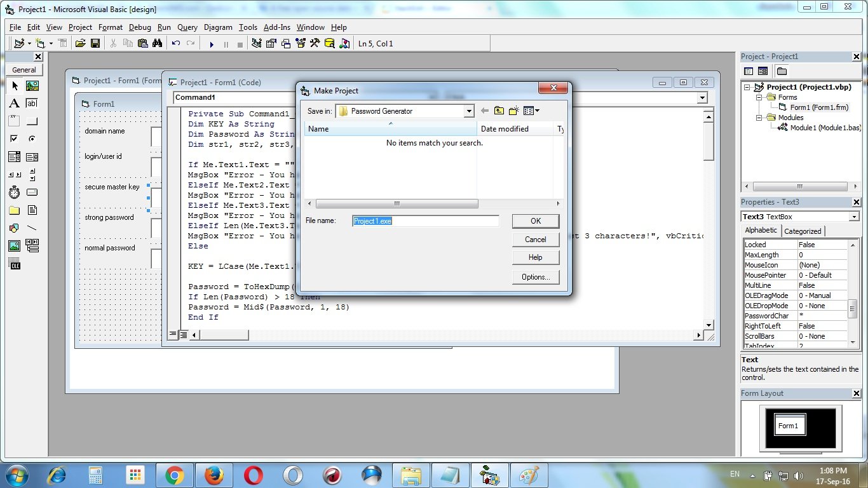Image resolution: width=868 pixels, height=488 pixels.
Task: Select the Line control tool
Action: coord(32,228)
